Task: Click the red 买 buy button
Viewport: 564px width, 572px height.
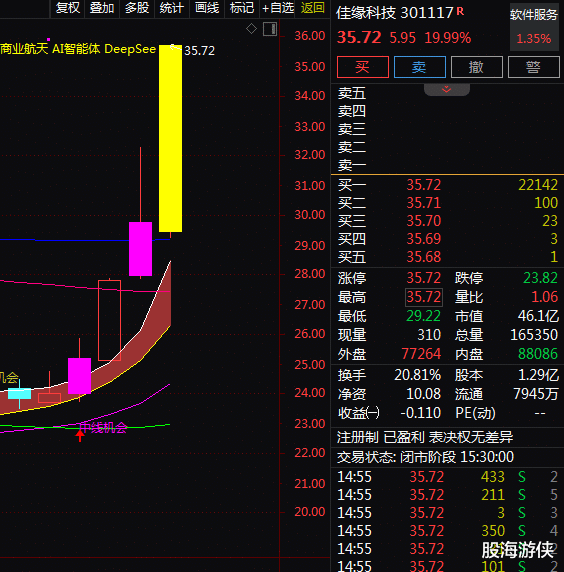Action: pos(363,67)
